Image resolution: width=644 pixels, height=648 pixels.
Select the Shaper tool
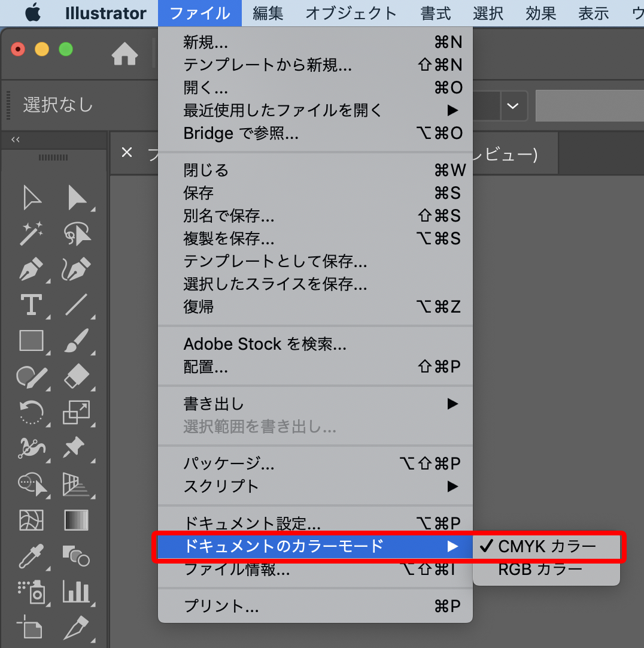[31, 377]
